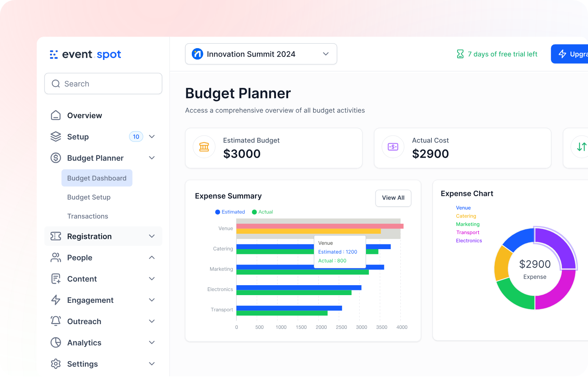Click the View All button
This screenshot has width=588, height=380.
click(393, 198)
